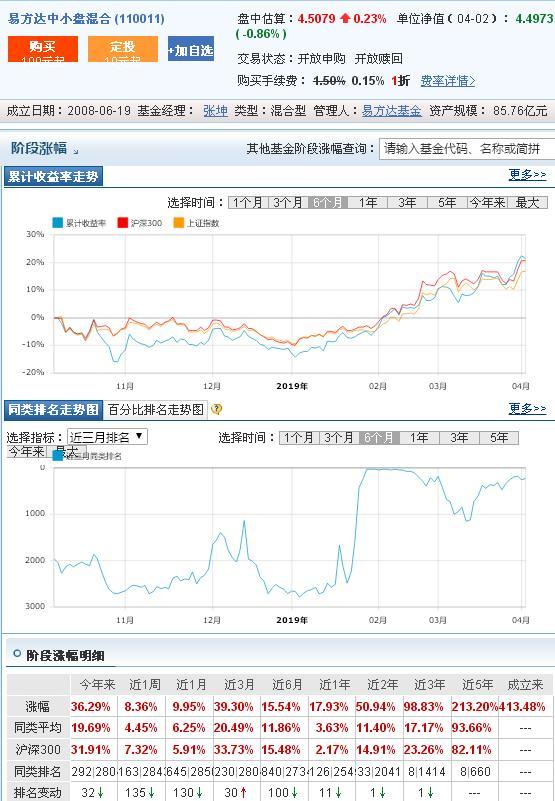Viewport: 555px width, 801px height.
Task: Select 5年 range for cumulative return chart
Action: 447,203
